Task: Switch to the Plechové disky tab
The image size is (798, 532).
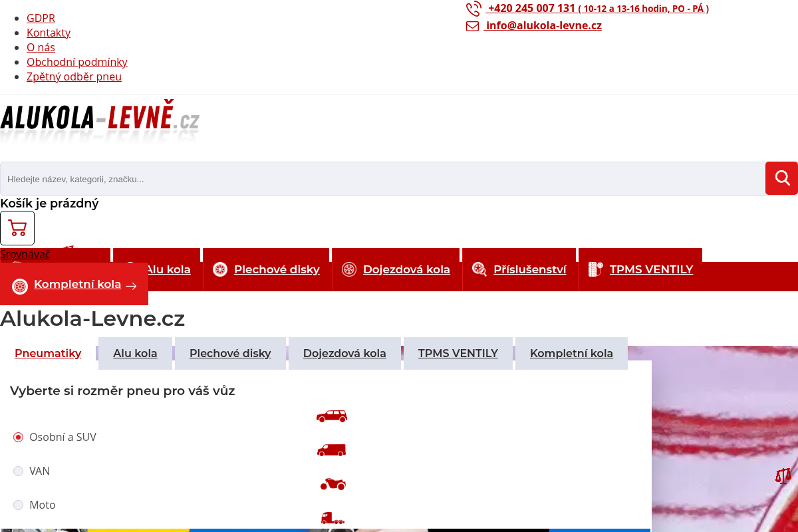Action: (230, 353)
